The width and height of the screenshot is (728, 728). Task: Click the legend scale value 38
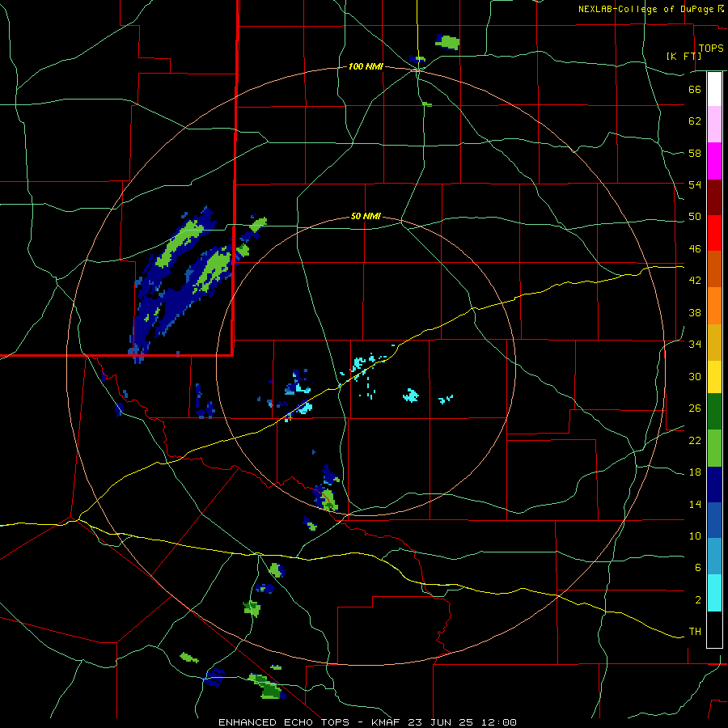pyautogui.click(x=695, y=312)
